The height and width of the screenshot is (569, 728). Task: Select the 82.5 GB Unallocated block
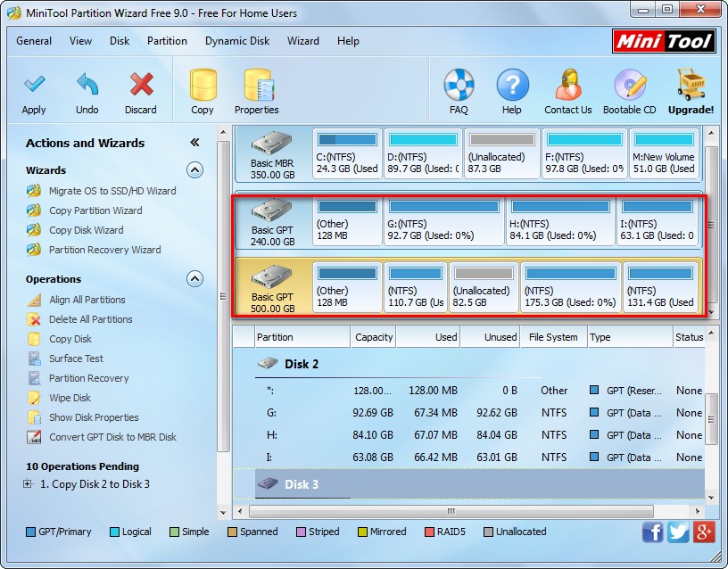[484, 287]
